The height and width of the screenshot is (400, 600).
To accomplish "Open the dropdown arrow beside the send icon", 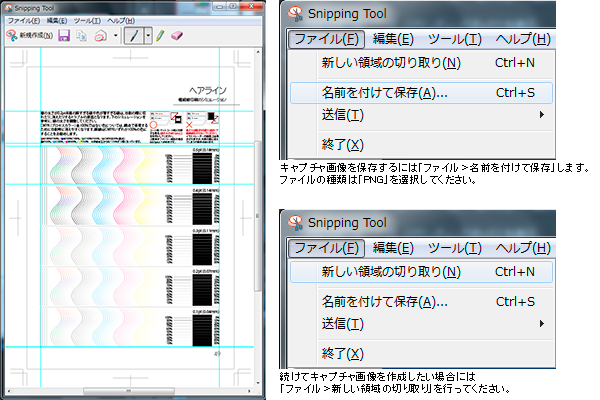I will pyautogui.click(x=116, y=36).
